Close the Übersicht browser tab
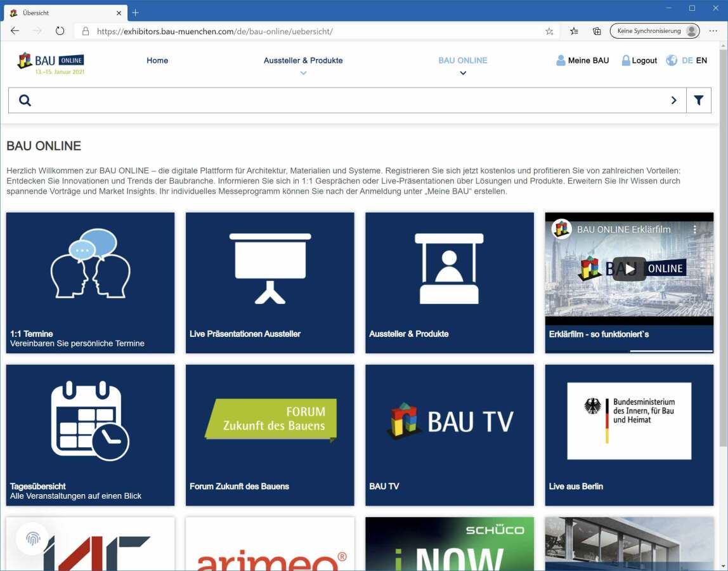728x571 pixels. point(119,13)
